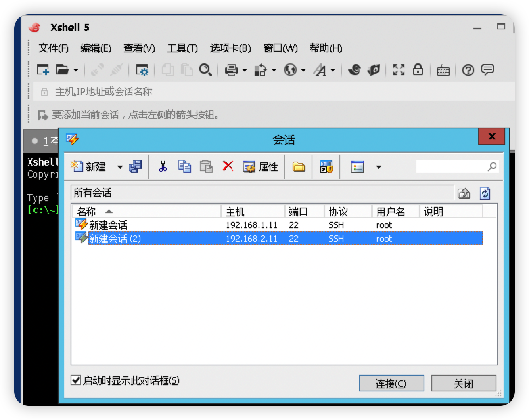Open the 选项卡(B) menu
The width and height of the screenshot is (529, 420).
[230, 48]
